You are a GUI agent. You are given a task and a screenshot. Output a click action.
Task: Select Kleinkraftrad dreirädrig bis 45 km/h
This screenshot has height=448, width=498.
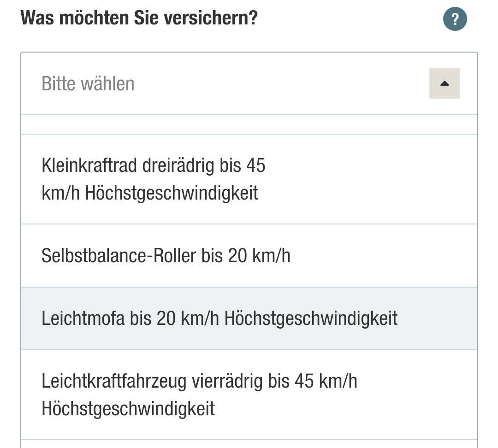point(153,179)
